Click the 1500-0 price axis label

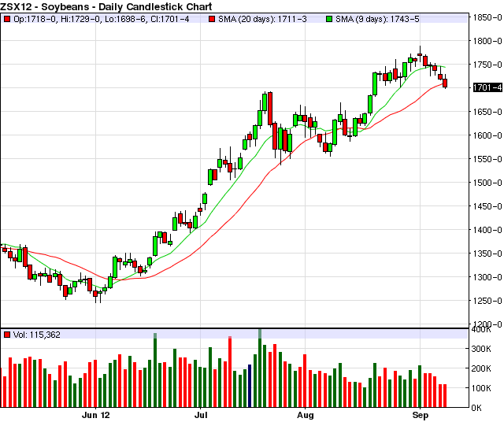click(487, 183)
